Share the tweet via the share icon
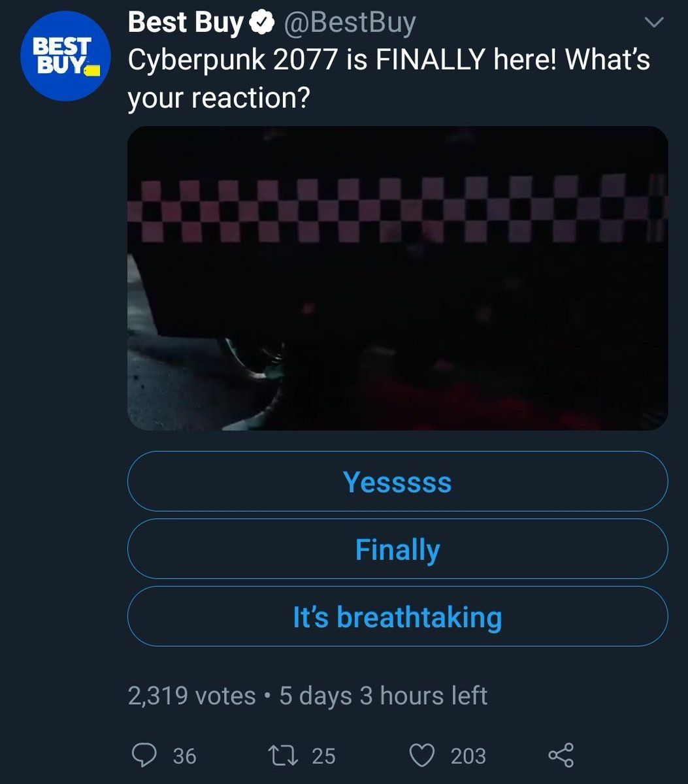Viewport: 688px width, 784px height. pos(561,755)
